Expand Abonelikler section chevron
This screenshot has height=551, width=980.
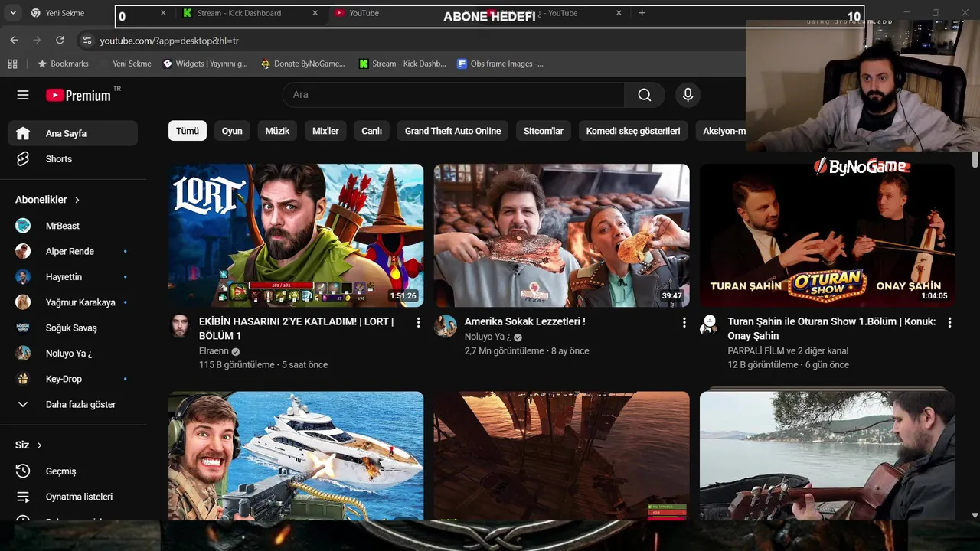pos(77,200)
